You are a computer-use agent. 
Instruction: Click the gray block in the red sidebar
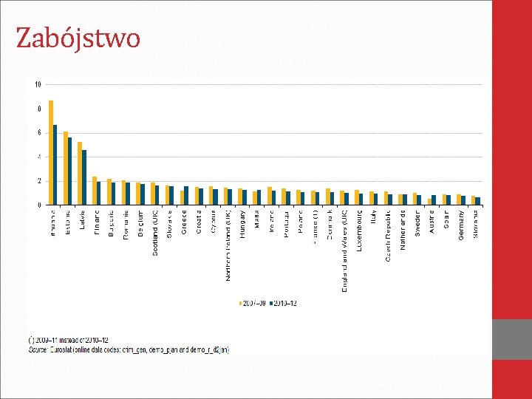512,339
